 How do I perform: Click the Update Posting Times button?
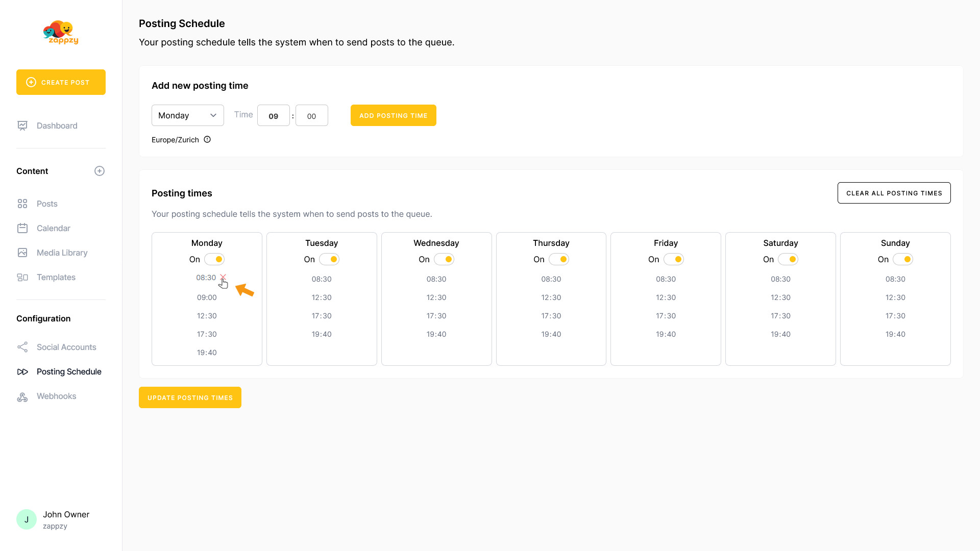190,397
